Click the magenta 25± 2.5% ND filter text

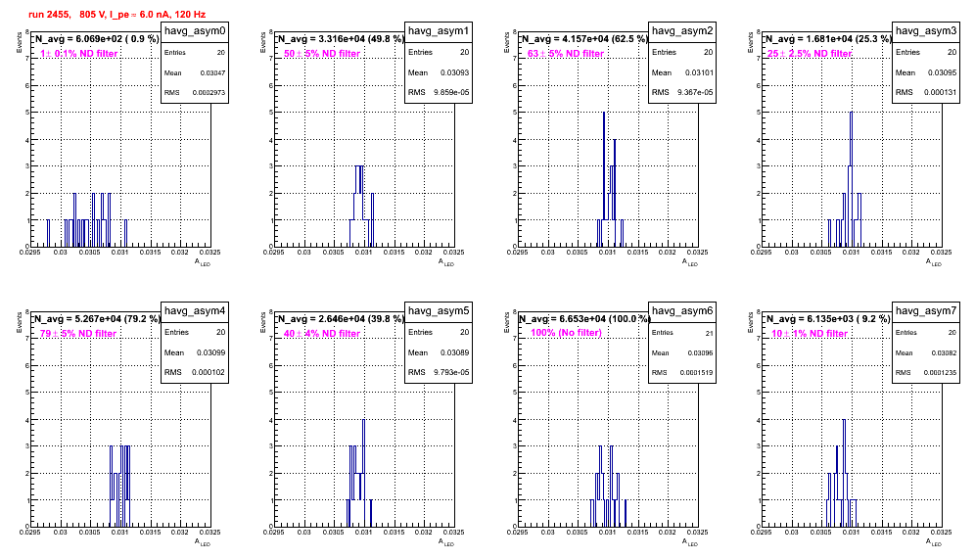pos(810,54)
